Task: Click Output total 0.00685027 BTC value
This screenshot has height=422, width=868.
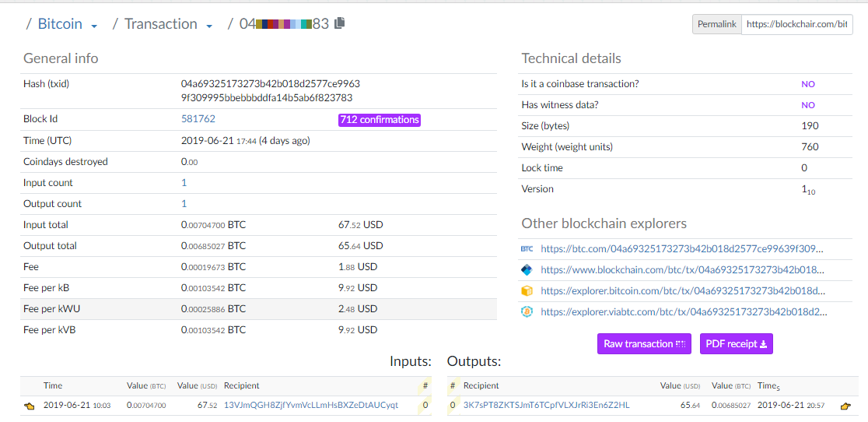Action: 214,245
